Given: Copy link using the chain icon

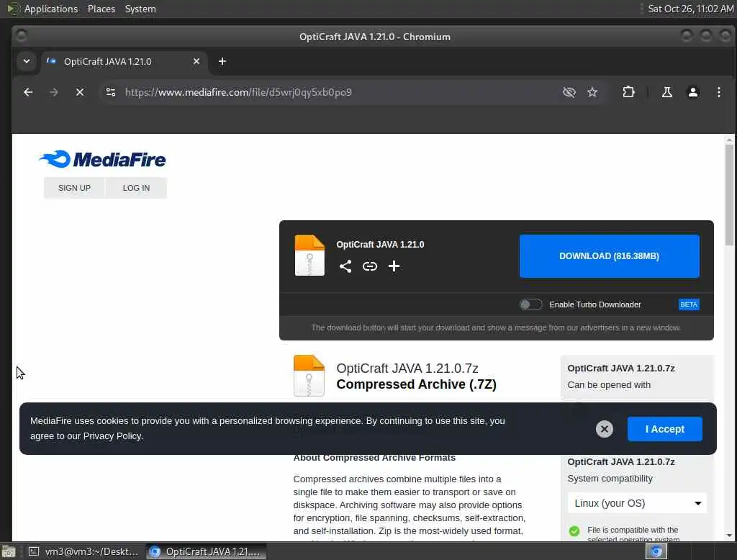Looking at the screenshot, I should (x=370, y=266).
